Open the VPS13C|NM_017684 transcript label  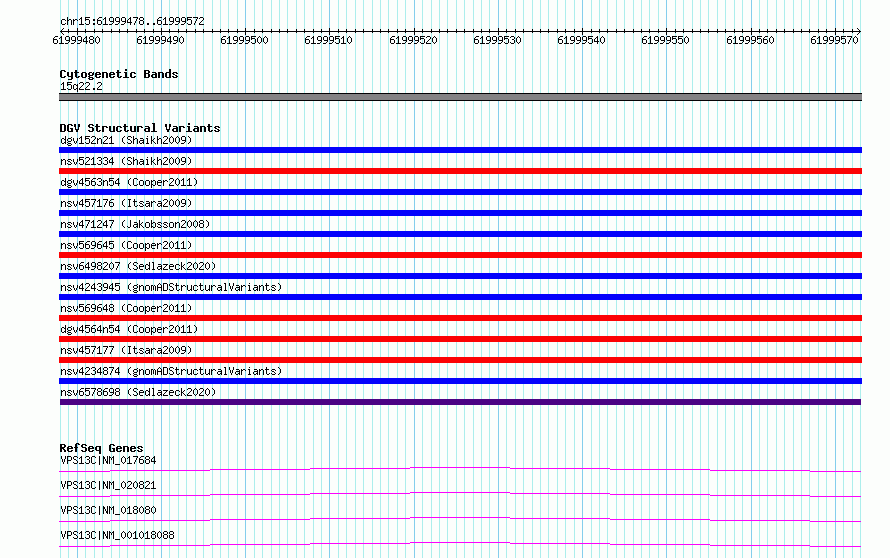(108, 460)
